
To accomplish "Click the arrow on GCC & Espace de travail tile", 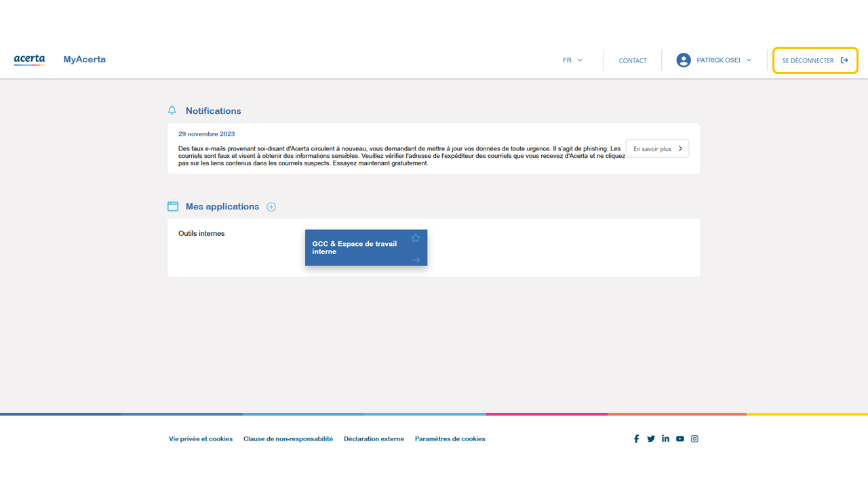I will [x=416, y=260].
